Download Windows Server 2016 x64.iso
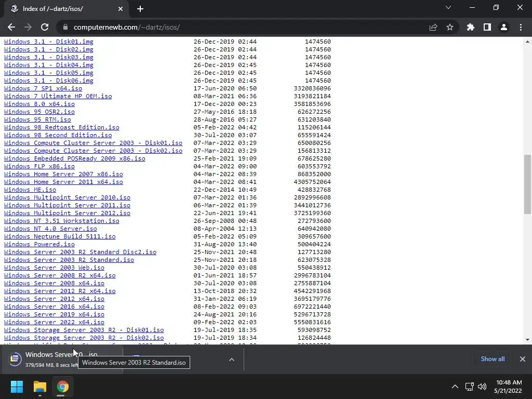 (x=54, y=307)
